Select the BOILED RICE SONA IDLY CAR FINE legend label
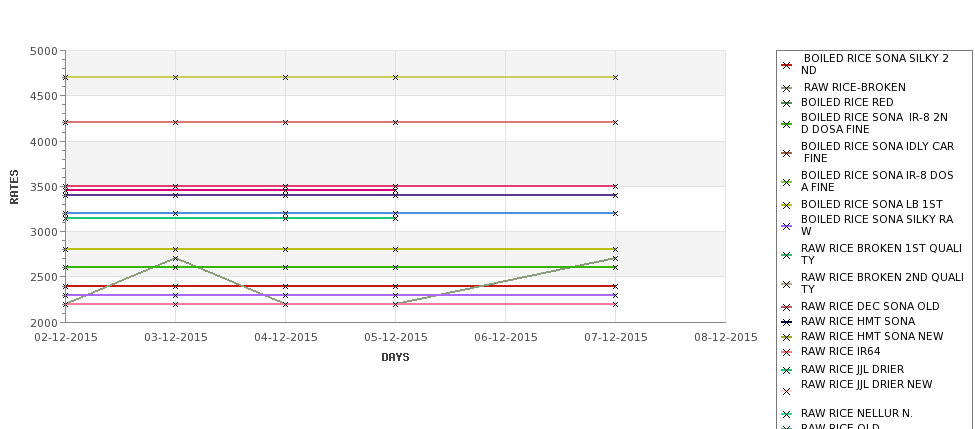975x429 pixels. 877,152
